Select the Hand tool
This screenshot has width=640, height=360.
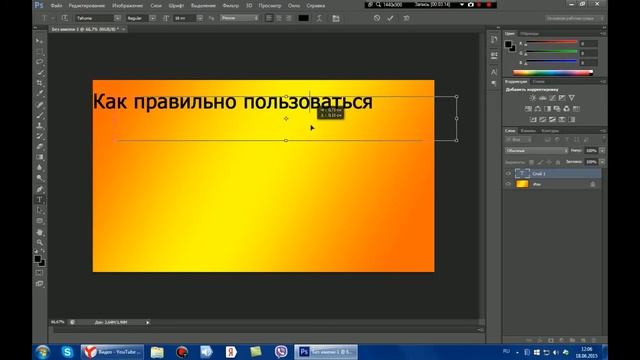coord(40,232)
